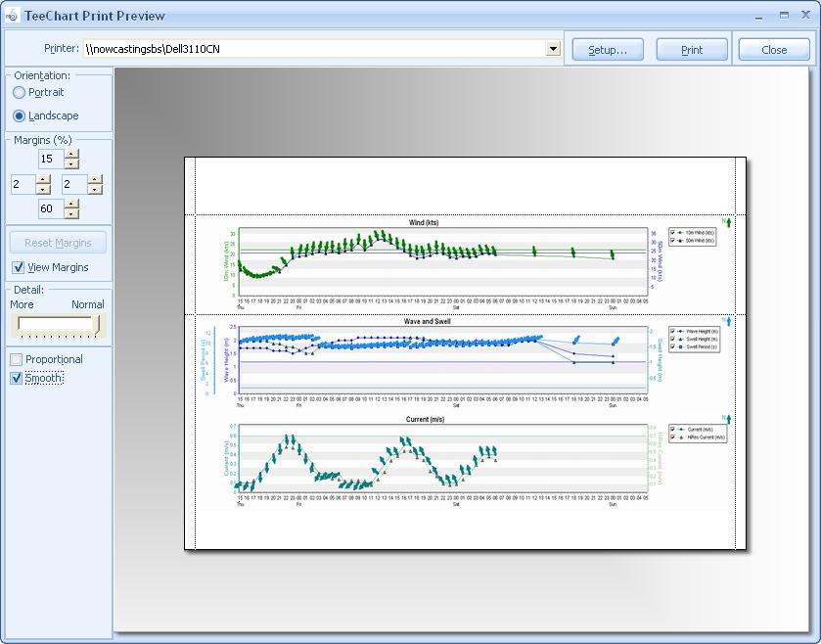The width and height of the screenshot is (821, 644).
Task: Open the Printer dropdown arrow
Action: 553,49
